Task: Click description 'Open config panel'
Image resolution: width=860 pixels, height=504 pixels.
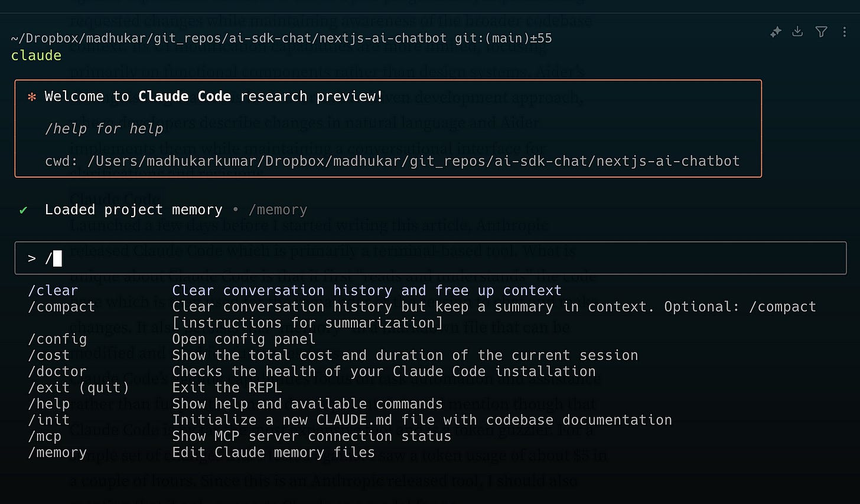Action: 244,339
